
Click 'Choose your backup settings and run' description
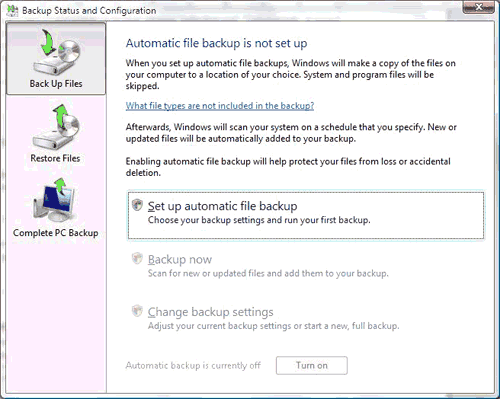[259, 220]
